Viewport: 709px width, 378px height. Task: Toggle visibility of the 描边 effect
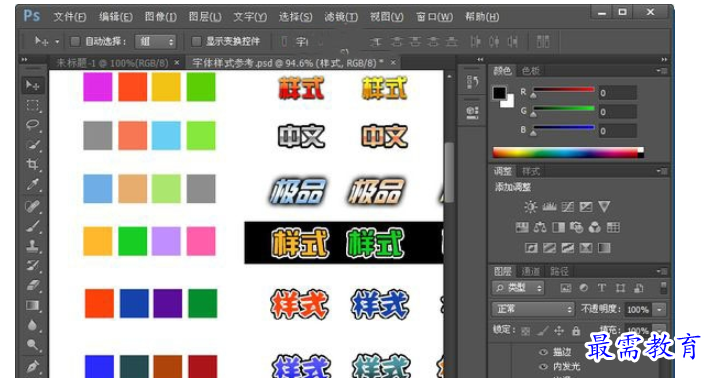543,351
